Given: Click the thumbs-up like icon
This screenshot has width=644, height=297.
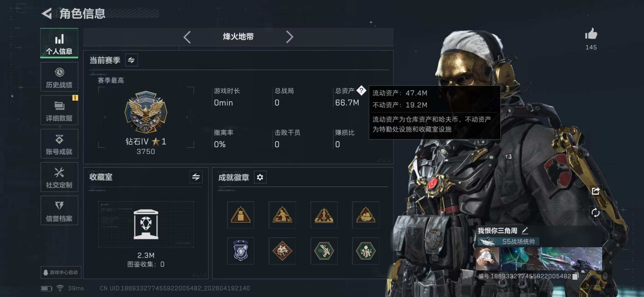Looking at the screenshot, I should (x=591, y=34).
